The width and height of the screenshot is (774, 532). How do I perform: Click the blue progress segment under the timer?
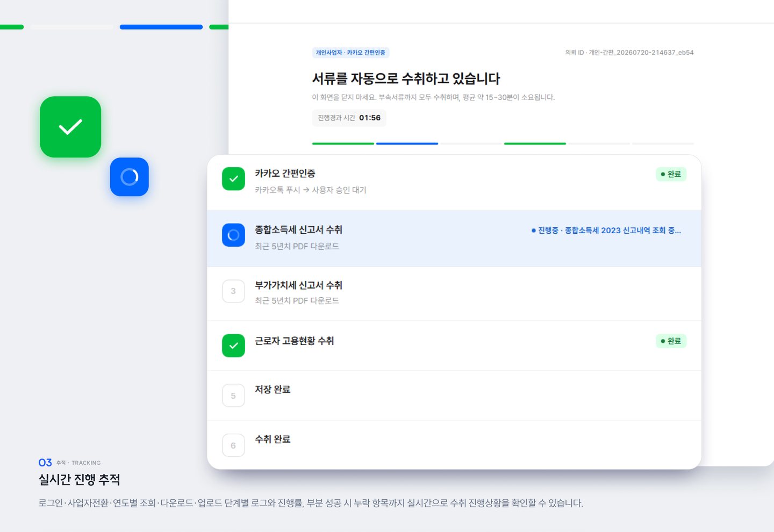(407, 143)
